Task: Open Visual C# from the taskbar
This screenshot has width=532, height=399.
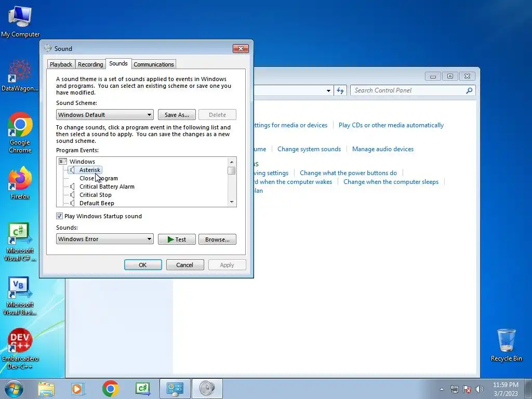Action: tap(142, 389)
